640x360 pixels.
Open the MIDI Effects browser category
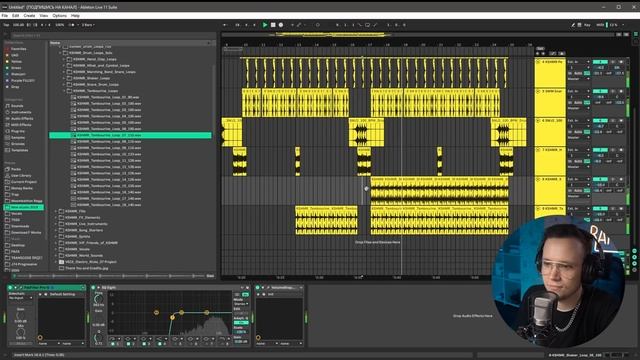pos(21,124)
